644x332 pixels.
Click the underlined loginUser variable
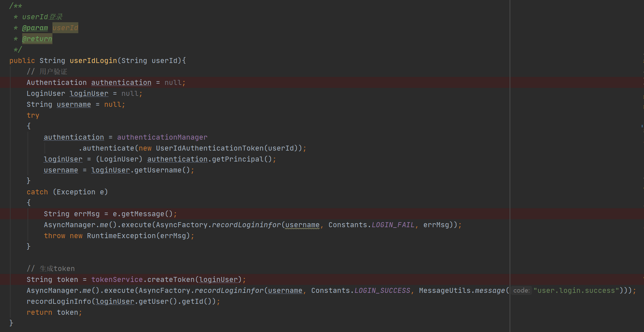(x=89, y=93)
